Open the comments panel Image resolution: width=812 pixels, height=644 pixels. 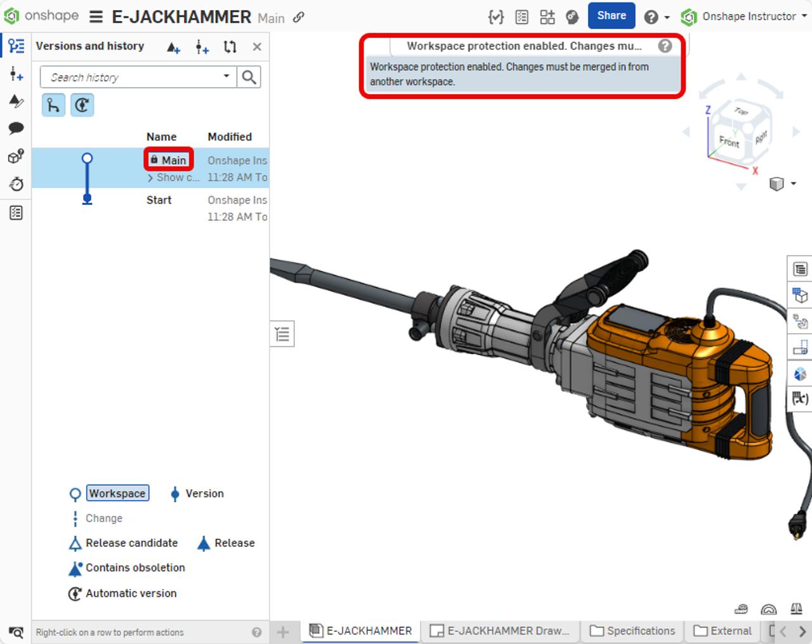click(16, 128)
